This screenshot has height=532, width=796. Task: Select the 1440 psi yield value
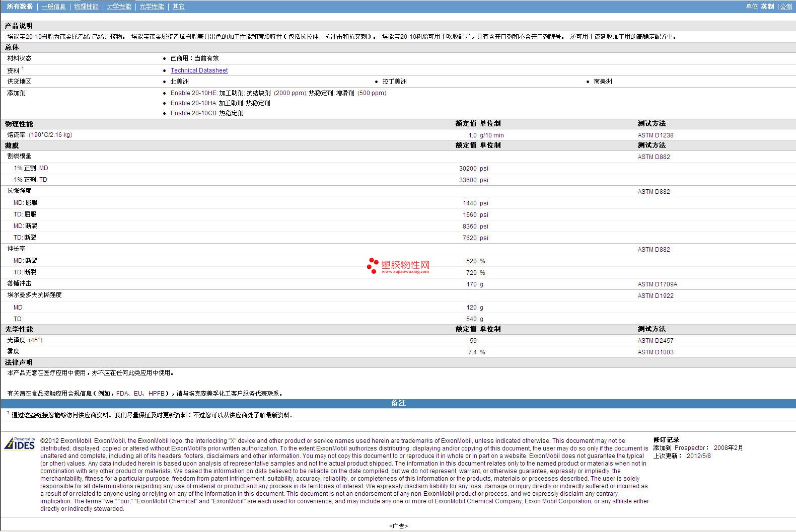point(475,203)
